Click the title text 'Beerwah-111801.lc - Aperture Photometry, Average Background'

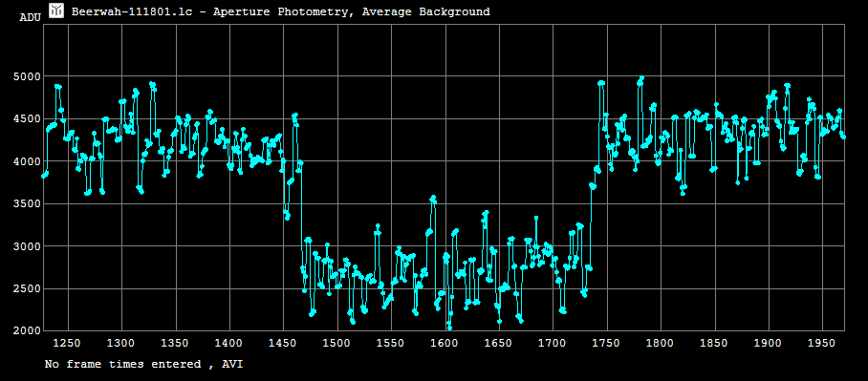click(281, 11)
